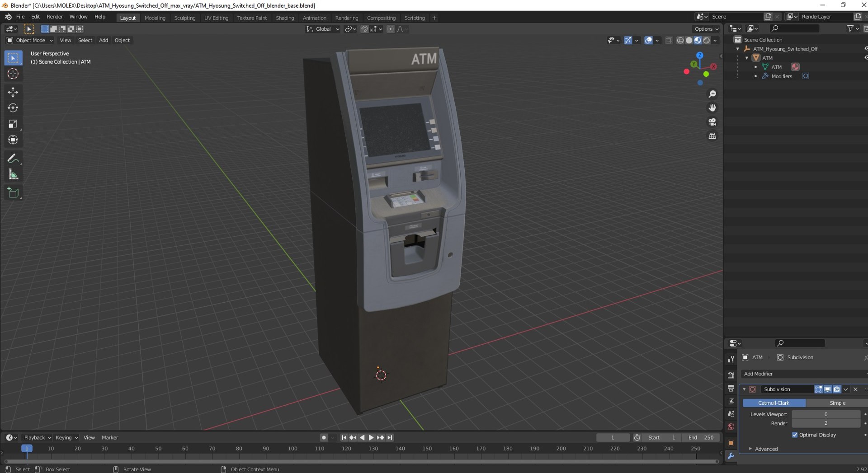Image resolution: width=868 pixels, height=473 pixels.
Task: Open the Render properties tab
Action: click(731, 375)
